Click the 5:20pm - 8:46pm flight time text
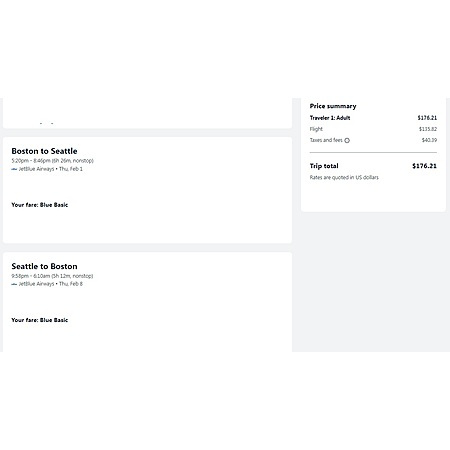This screenshot has width=450, height=450. click(52, 161)
